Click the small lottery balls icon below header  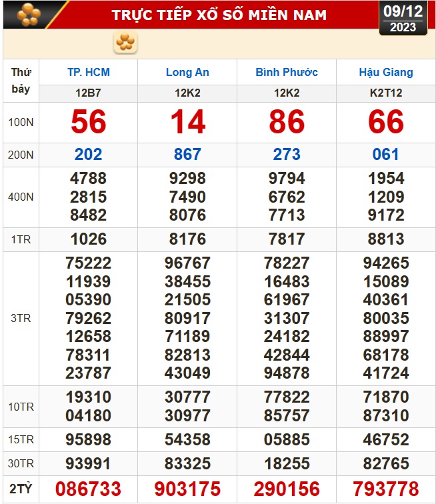tap(125, 43)
